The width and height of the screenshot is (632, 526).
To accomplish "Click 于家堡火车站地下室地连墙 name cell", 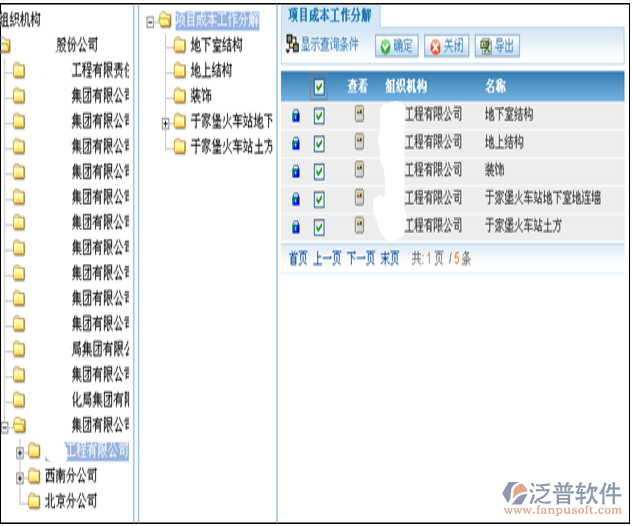I will coord(543,198).
